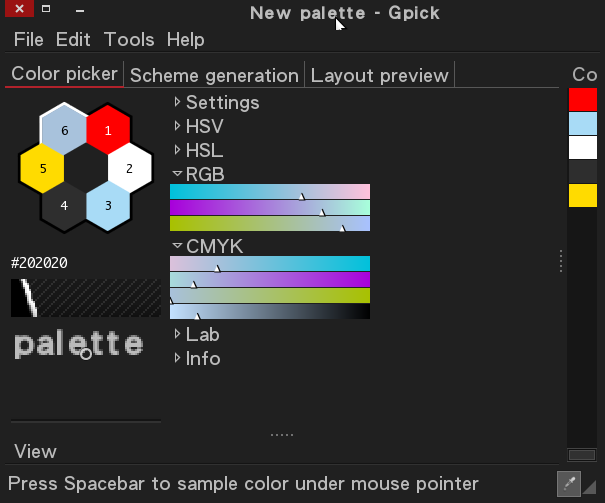
Task: Click the RGB green channel slider
Action: [x=270, y=208]
